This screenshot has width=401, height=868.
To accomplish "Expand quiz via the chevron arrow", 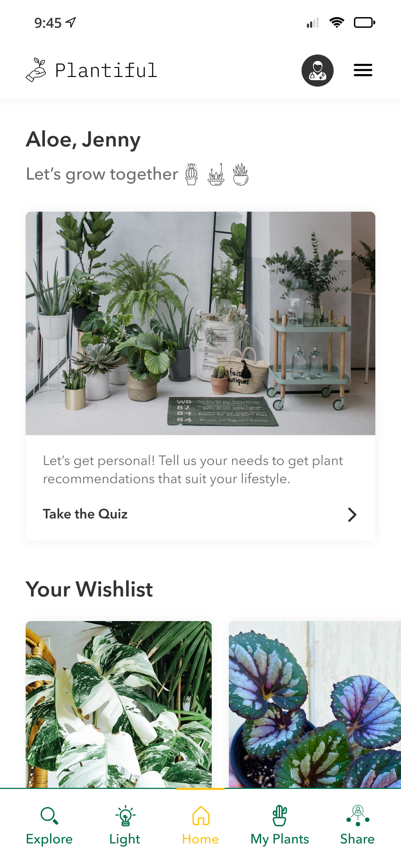I will [352, 515].
